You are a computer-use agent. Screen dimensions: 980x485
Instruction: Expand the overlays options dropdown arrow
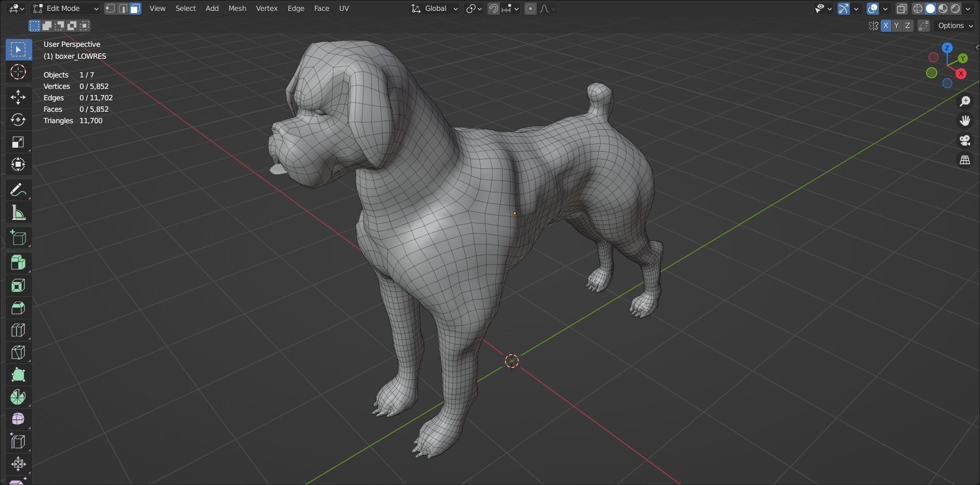pyautogui.click(x=885, y=8)
